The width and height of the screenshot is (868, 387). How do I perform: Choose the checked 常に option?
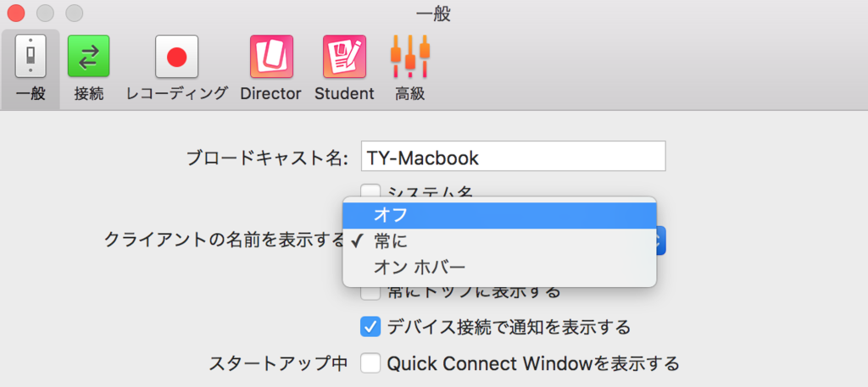tap(499, 240)
